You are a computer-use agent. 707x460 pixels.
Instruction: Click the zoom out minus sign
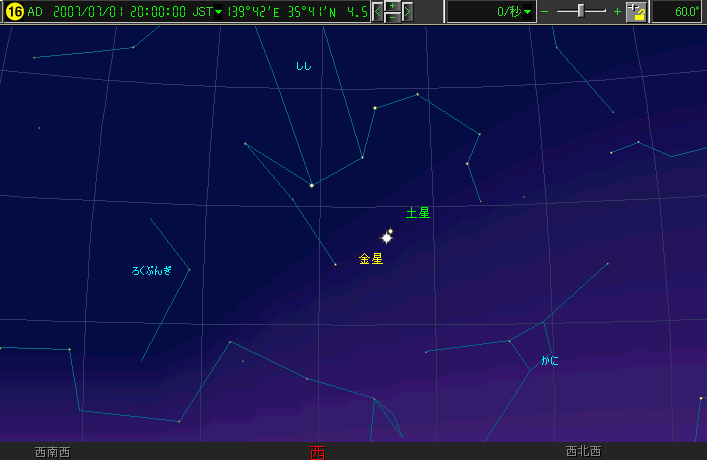545,12
